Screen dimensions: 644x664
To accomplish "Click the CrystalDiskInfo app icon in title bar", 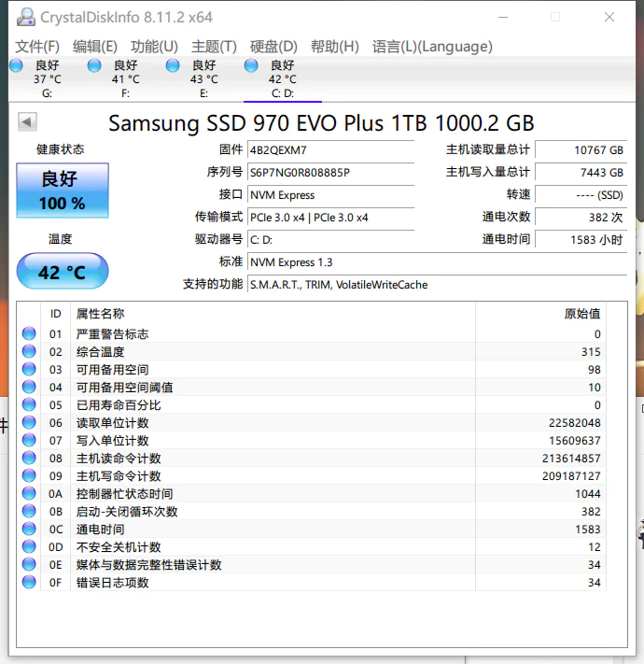I will pyautogui.click(x=26, y=17).
